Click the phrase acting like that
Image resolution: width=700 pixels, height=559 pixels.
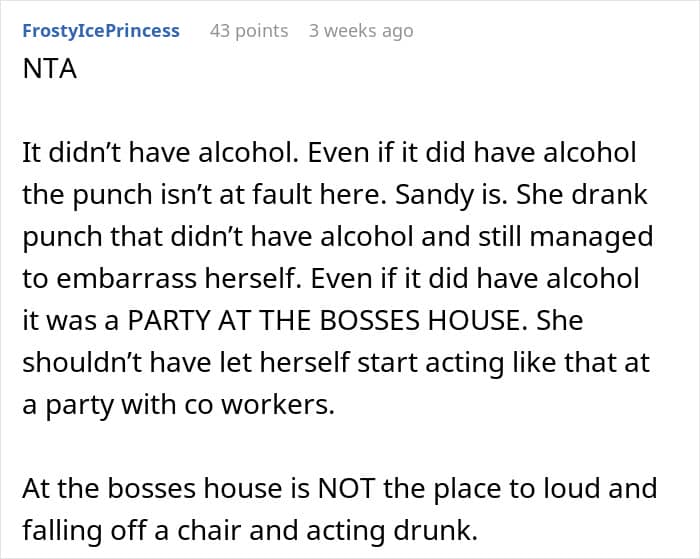point(520,363)
